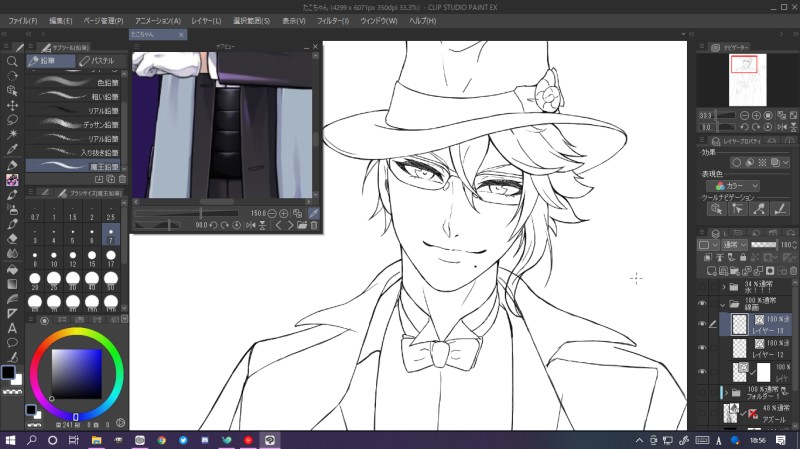Select the Lasso selection tool
This screenshot has height=449, width=800.
(x=12, y=120)
